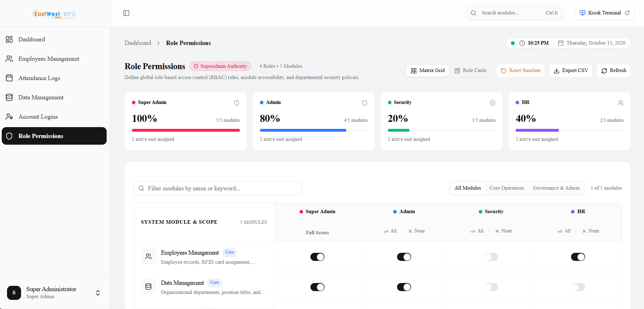Select the All Modules filter tab
The height and width of the screenshot is (309, 644).
click(x=468, y=188)
